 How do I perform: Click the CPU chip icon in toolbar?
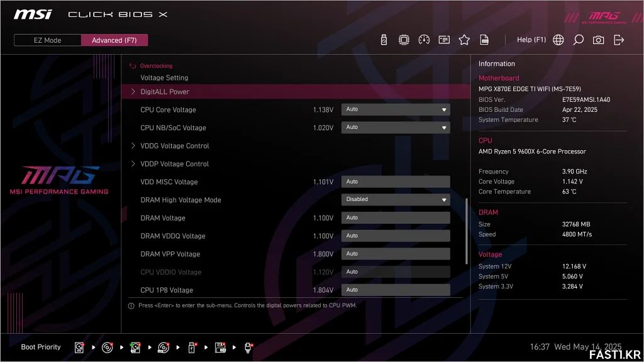click(404, 40)
